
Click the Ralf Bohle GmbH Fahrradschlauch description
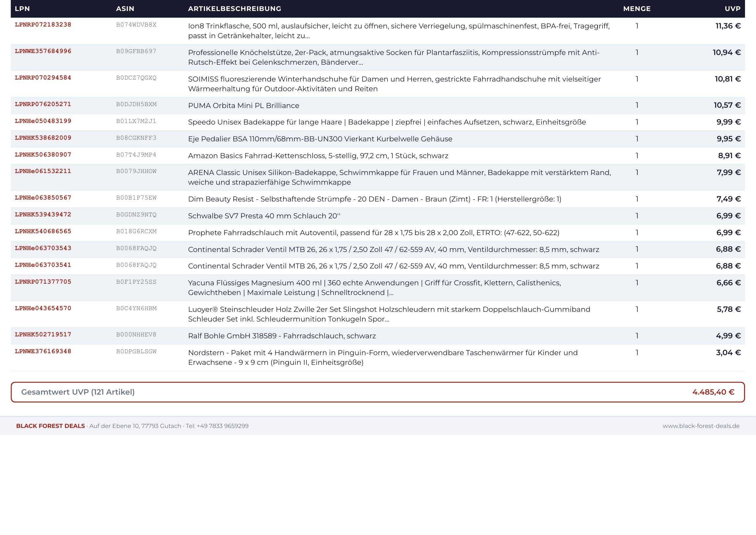point(282,336)
